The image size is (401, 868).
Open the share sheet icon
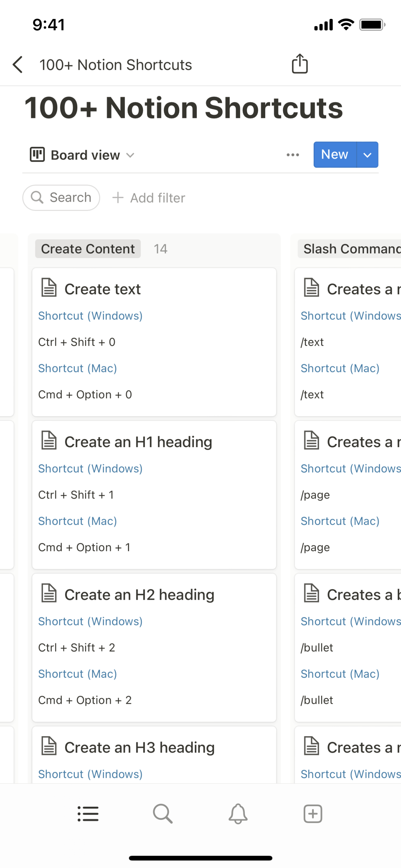299,64
